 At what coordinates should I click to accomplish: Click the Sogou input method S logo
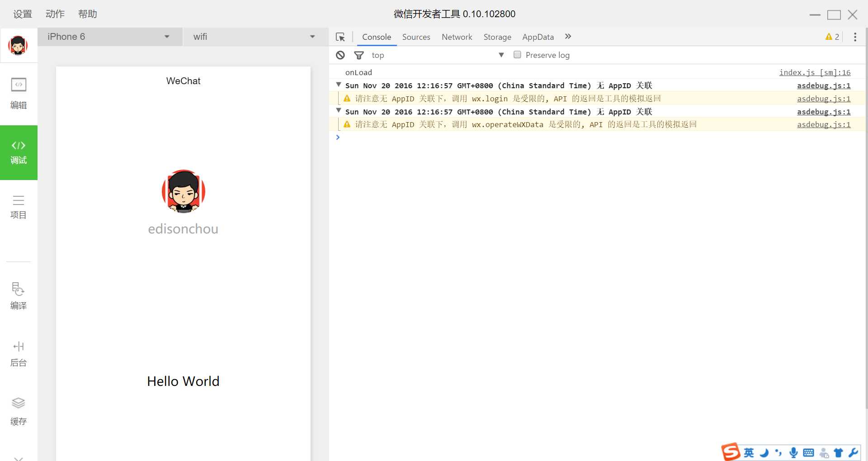click(731, 451)
